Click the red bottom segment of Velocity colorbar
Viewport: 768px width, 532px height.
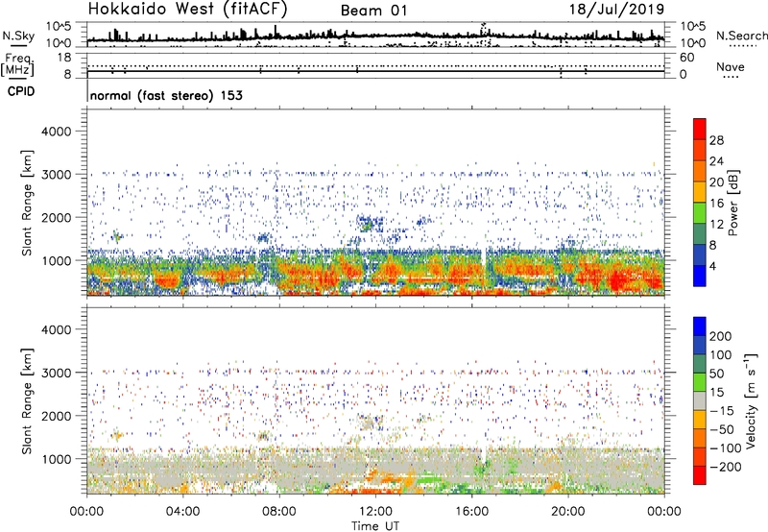(700, 475)
